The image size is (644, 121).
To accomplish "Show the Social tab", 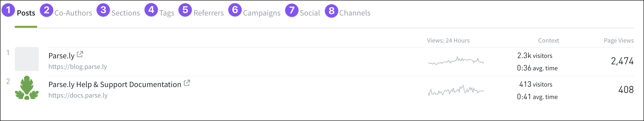I will (x=310, y=13).
